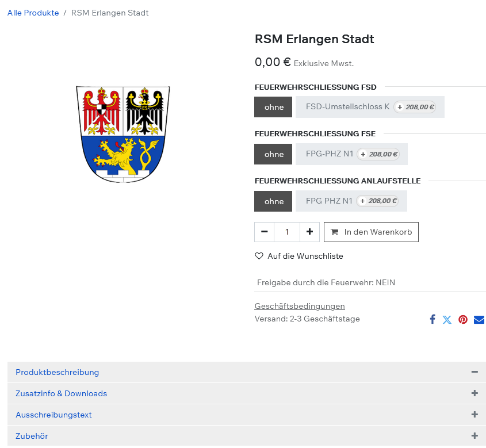Select FPG-PHZ N1 option under FSE

point(351,154)
